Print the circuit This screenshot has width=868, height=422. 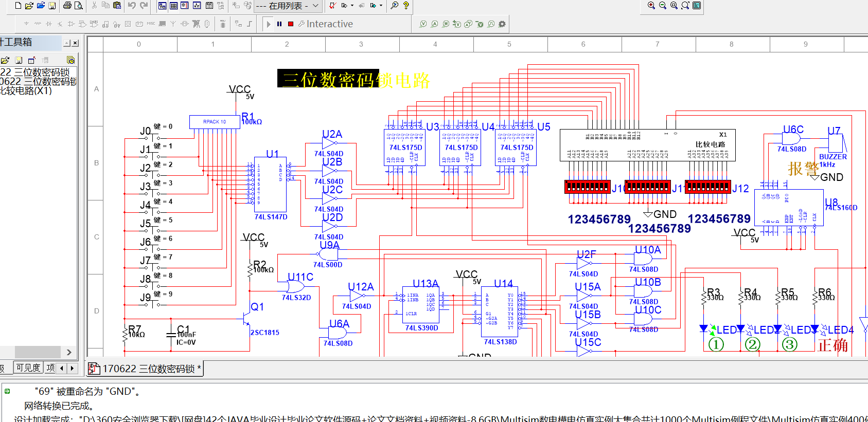[x=67, y=6]
